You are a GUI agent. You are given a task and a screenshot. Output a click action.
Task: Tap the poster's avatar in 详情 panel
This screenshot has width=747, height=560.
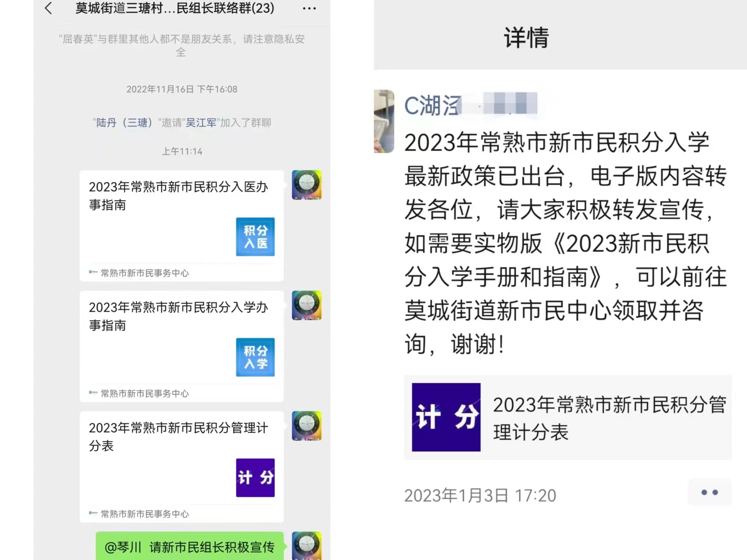[x=384, y=121]
